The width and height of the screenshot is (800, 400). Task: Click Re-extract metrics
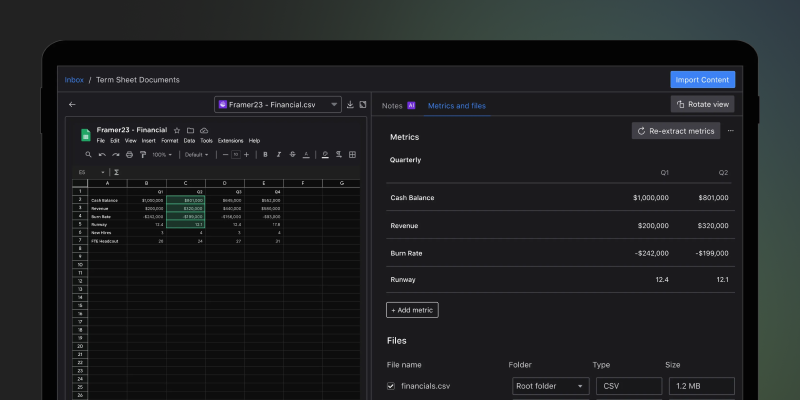coord(676,131)
